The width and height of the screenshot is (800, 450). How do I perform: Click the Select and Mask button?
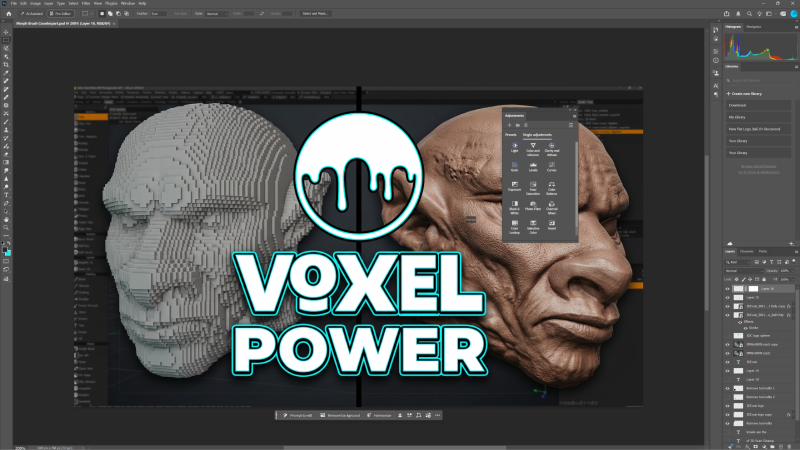click(315, 14)
